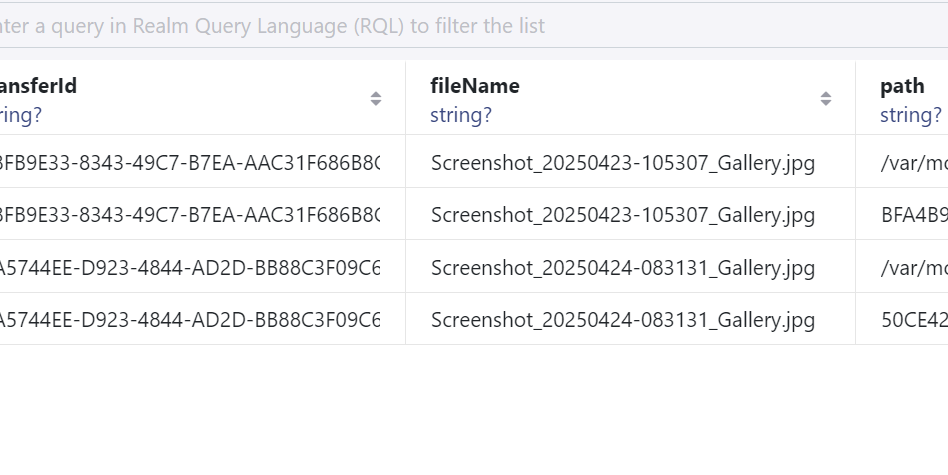Click the first row's Screenshot_20250423-105307_Gallery.jpg cell
Viewport: 948px width, 475px height.
(x=623, y=163)
